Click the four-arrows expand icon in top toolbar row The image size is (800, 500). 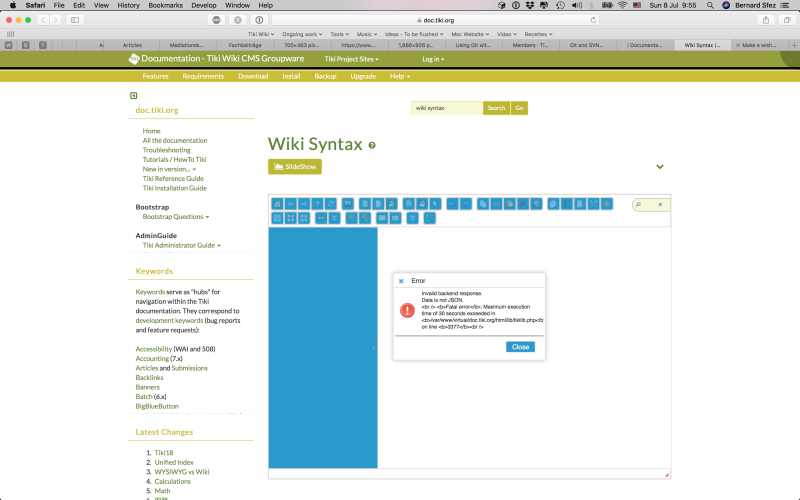[593, 204]
